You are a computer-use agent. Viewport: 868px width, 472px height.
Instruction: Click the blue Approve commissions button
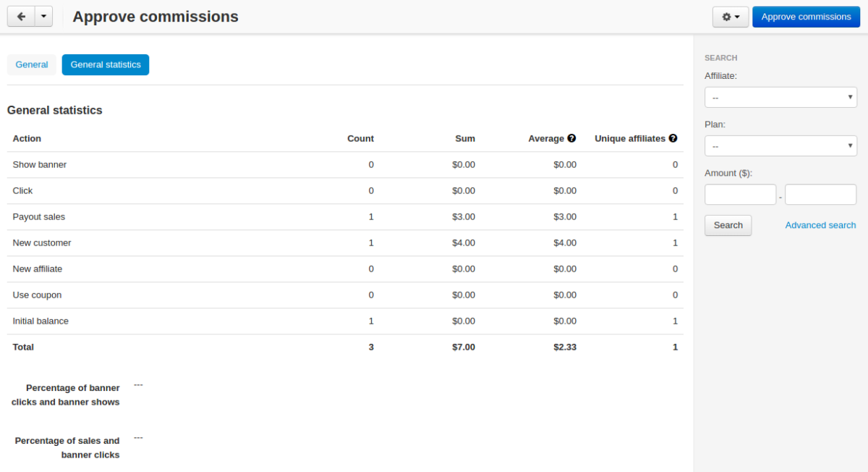click(x=806, y=17)
